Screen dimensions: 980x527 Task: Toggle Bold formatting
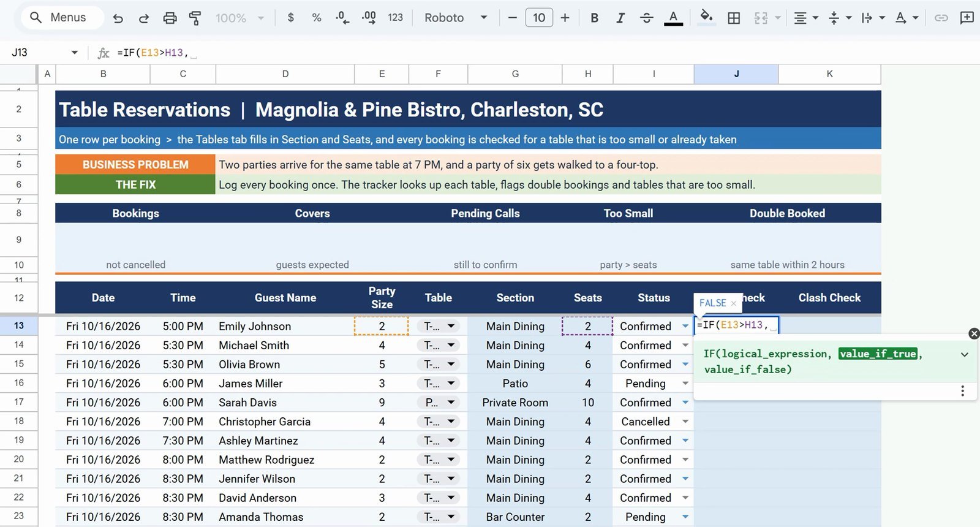coord(594,18)
